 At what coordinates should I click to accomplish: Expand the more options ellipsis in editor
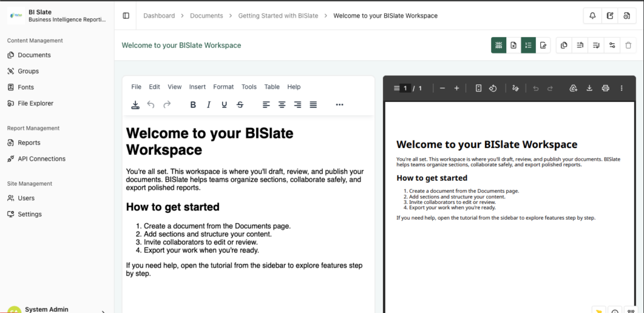tap(339, 105)
